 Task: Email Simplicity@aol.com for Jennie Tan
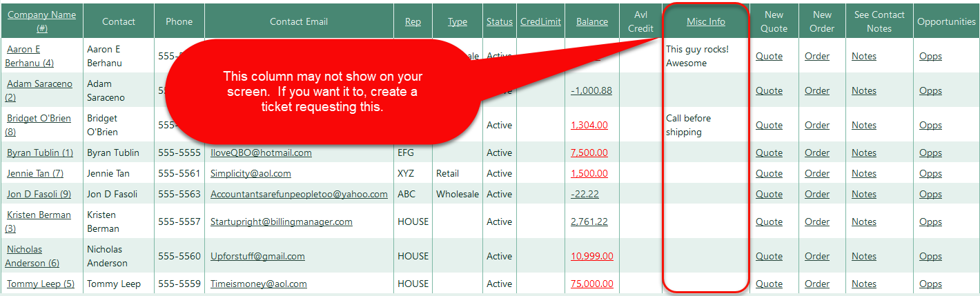point(251,173)
